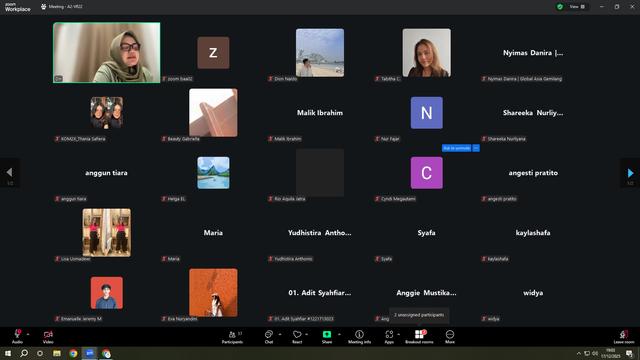Go to previous page of participants

[10, 173]
